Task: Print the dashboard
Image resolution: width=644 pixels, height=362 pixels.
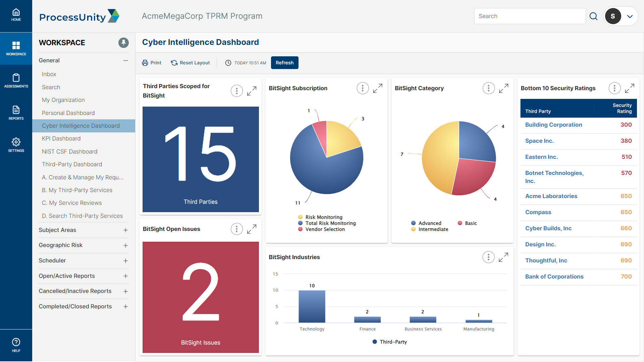Action: [x=152, y=63]
